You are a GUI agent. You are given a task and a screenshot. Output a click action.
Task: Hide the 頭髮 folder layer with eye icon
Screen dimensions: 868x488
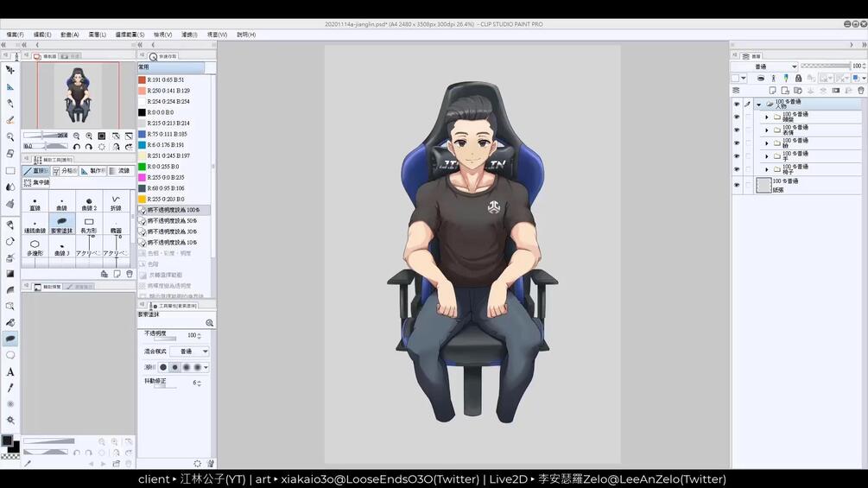(x=737, y=117)
